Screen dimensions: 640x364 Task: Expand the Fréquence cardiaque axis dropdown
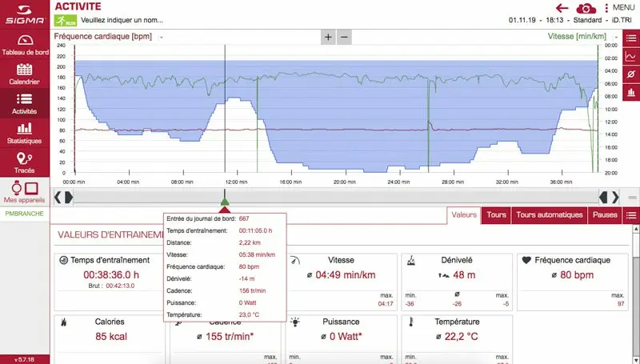(162, 37)
